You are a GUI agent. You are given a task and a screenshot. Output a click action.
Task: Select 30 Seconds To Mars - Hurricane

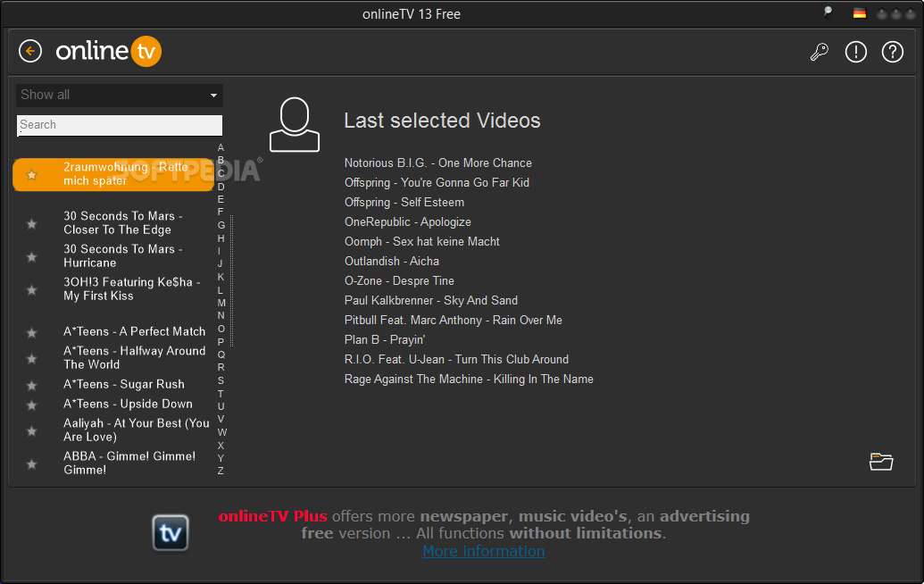[123, 255]
